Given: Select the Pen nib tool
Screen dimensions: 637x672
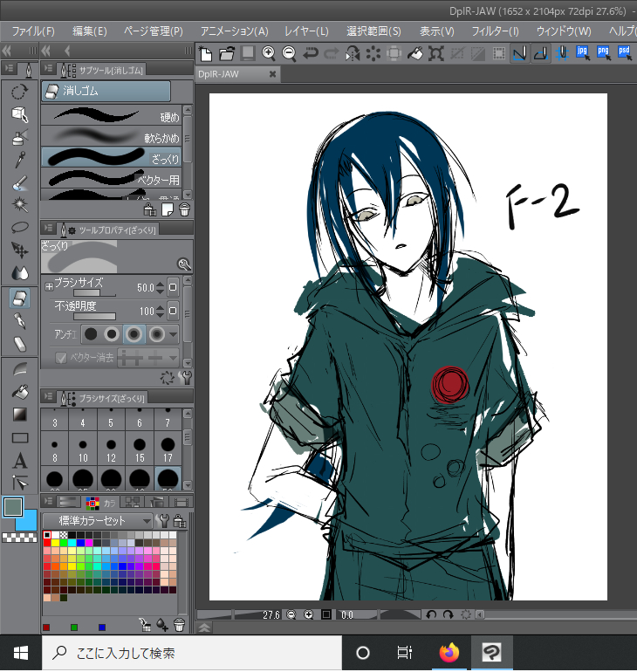Looking at the screenshot, I should click(x=20, y=321).
